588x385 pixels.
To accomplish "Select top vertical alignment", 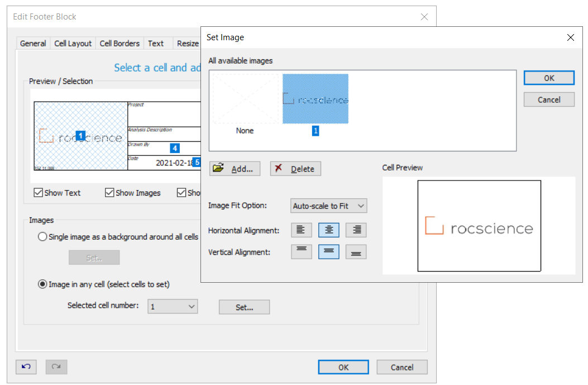I will click(x=301, y=251).
